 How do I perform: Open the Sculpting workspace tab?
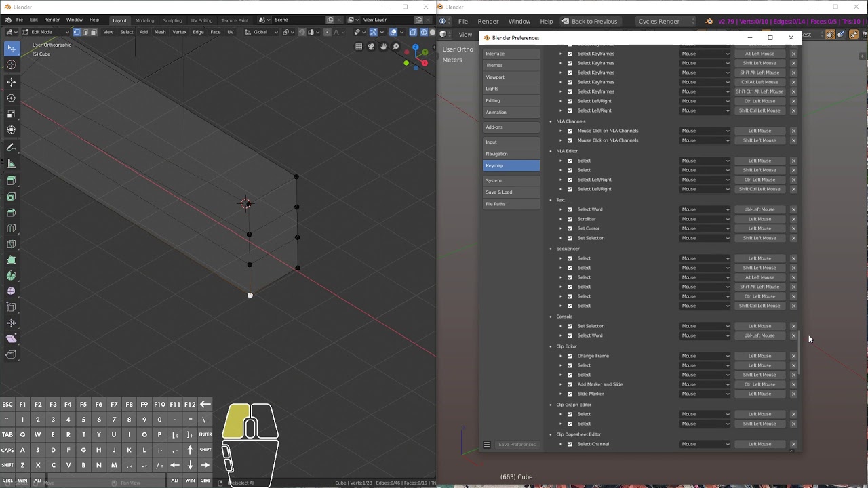[172, 20]
